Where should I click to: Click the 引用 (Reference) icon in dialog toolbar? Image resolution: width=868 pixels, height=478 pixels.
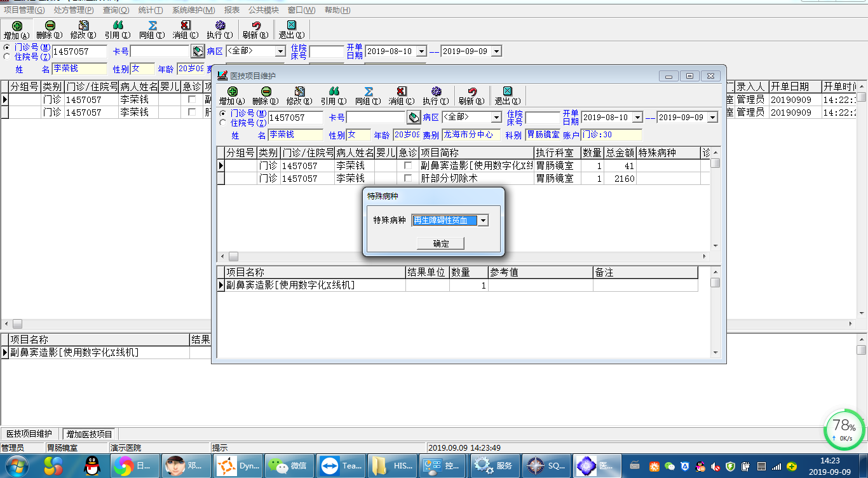click(x=334, y=92)
